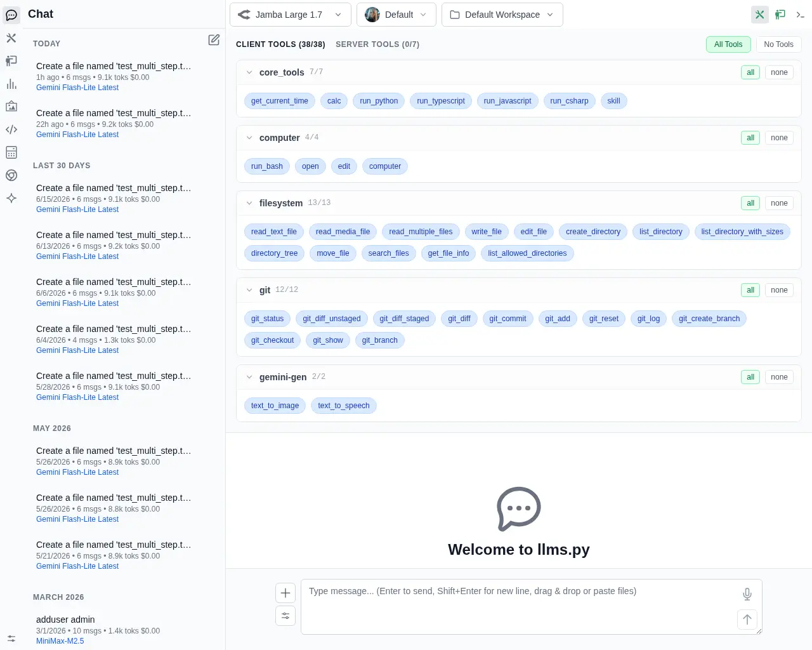Open the calculator icon in sidebar
Image resolution: width=812 pixels, height=650 pixels.
[11, 152]
